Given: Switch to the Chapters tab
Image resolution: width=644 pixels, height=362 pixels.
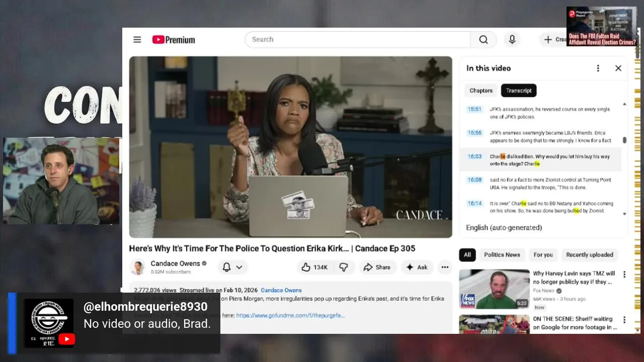Looking at the screenshot, I should tap(481, 90).
